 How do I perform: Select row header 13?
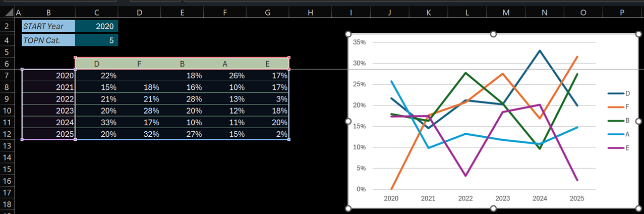tap(7, 146)
